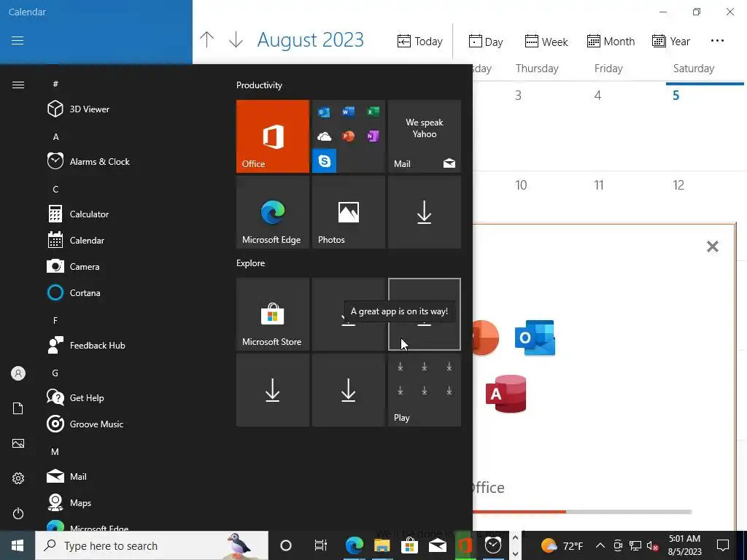
Task: Jump to letter C section header
Action: (x=55, y=189)
